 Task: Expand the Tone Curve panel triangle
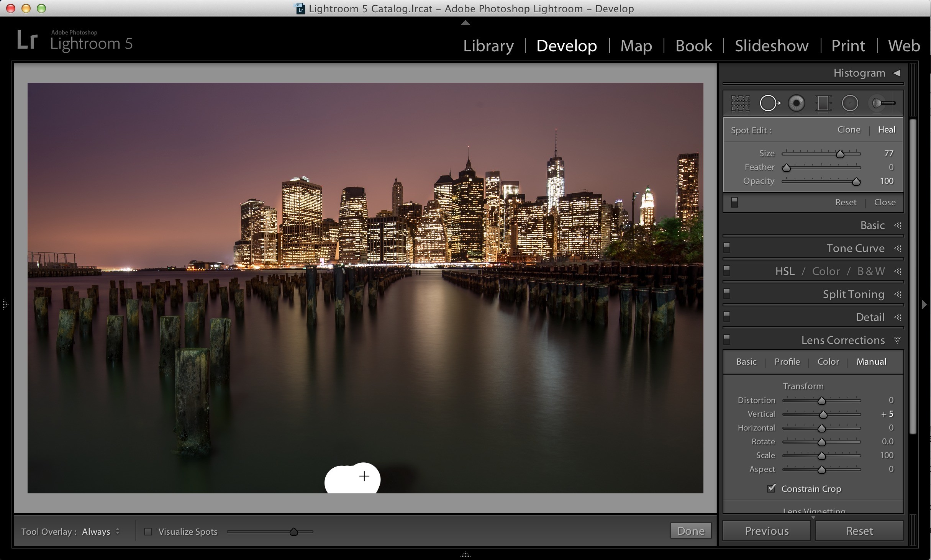tap(897, 248)
